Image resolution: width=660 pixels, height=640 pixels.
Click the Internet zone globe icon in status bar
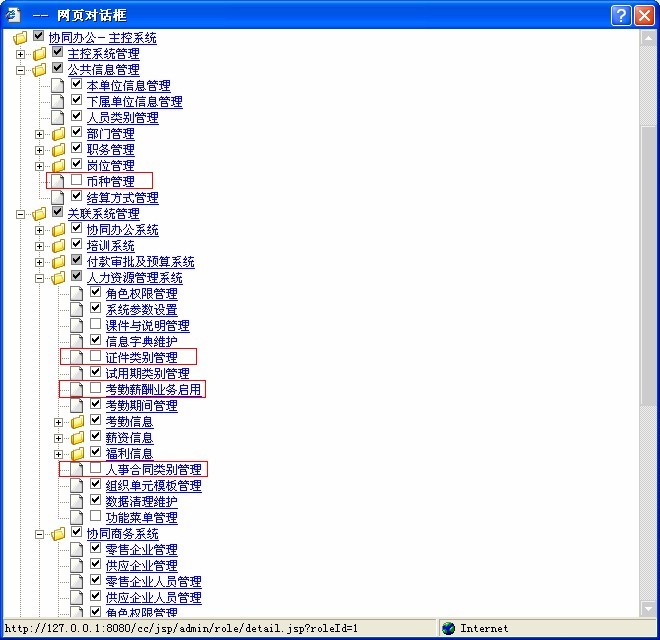448,628
